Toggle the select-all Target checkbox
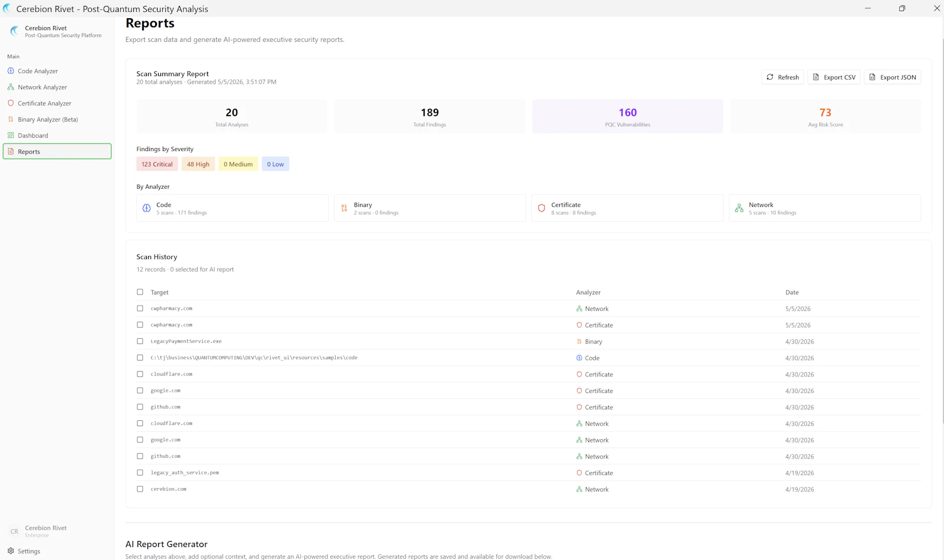Screen dimensions: 944x560 pyautogui.click(x=140, y=292)
